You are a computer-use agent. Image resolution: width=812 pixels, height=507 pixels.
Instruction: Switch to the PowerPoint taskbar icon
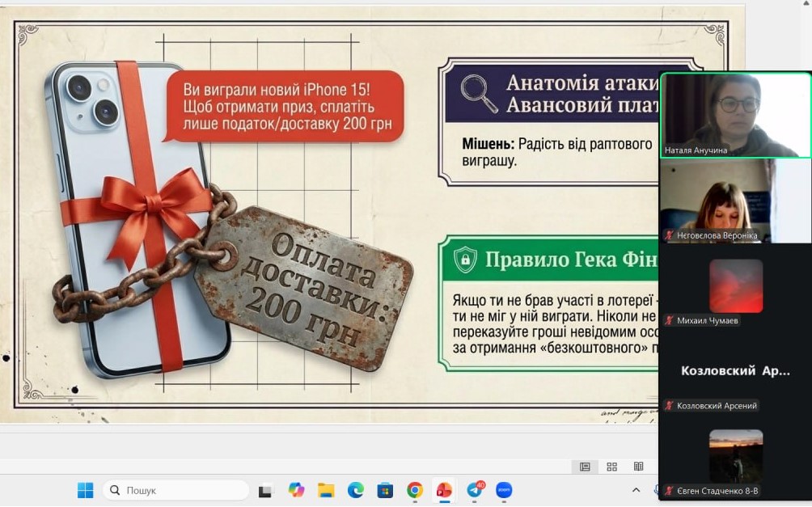click(444, 490)
